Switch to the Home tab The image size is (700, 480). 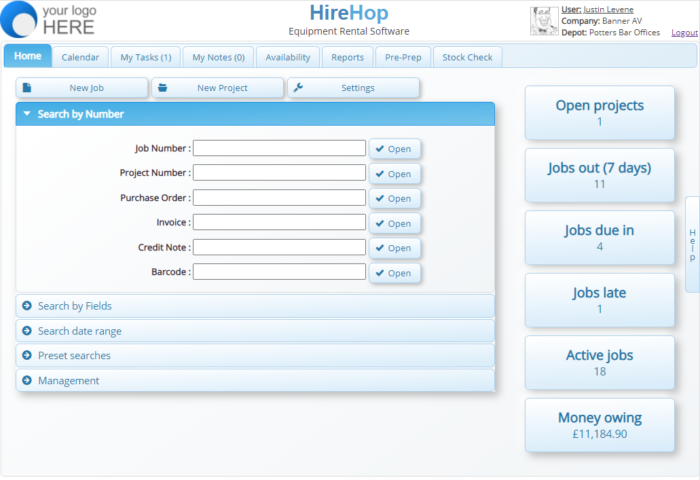[28, 56]
